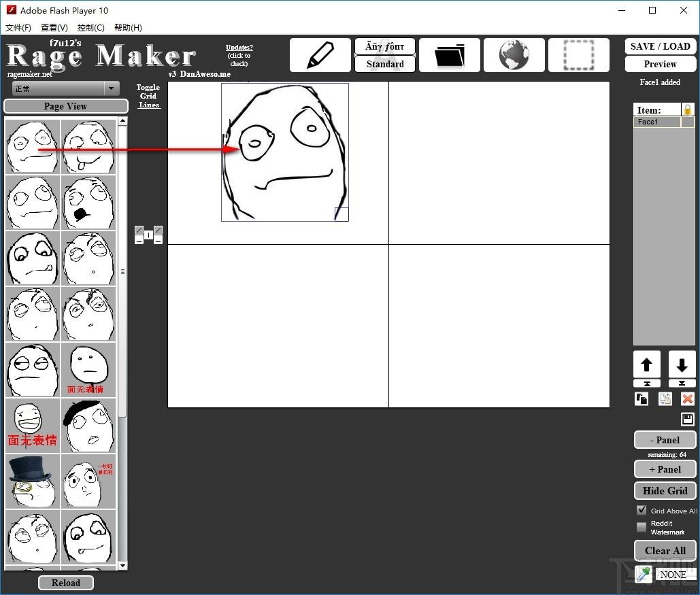Move selected item down one layer

coord(682,364)
